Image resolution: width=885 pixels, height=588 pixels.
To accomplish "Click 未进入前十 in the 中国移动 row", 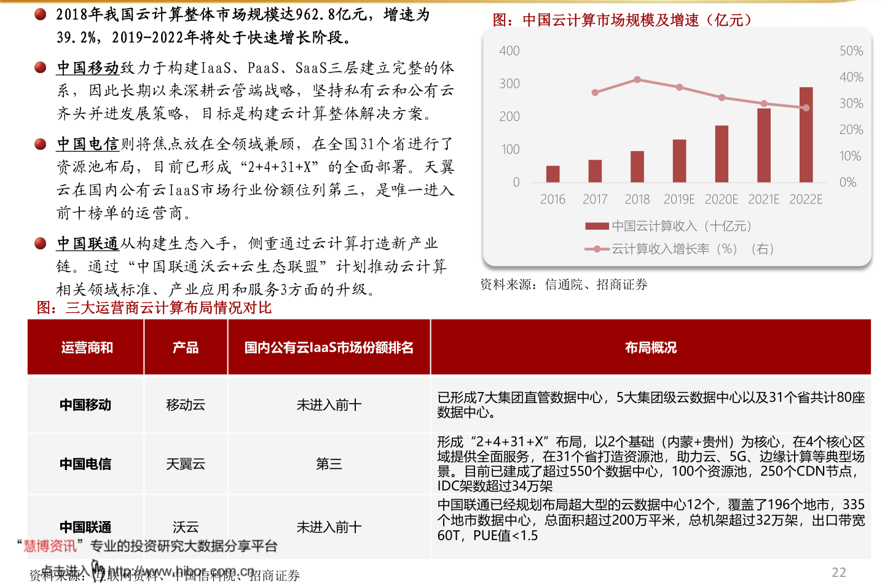I will tap(329, 405).
